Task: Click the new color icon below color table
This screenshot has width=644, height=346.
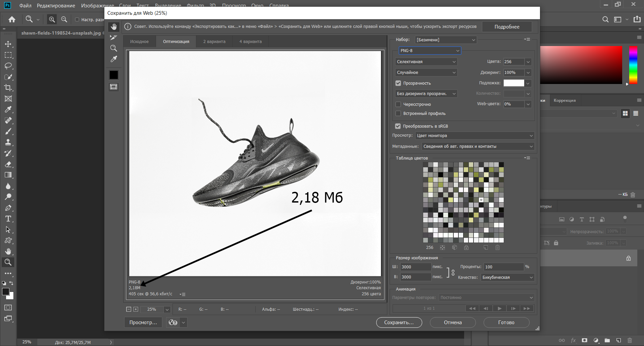Action: click(486, 248)
